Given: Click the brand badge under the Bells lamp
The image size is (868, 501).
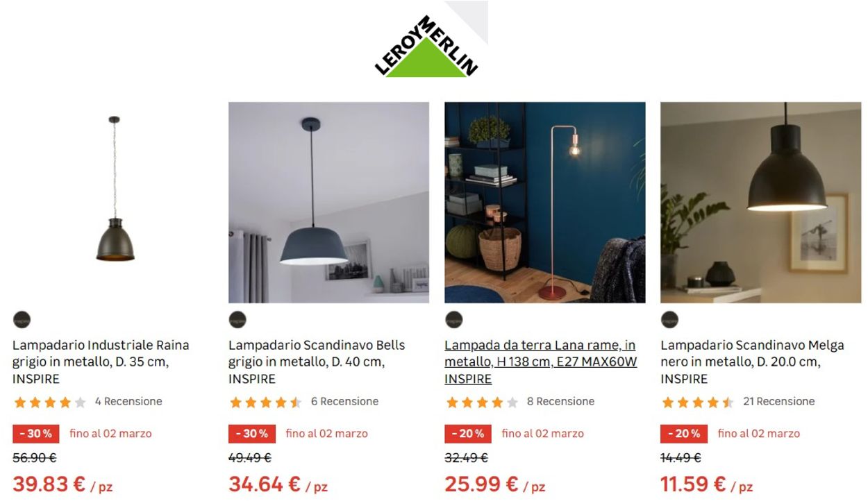Looking at the screenshot, I should tap(237, 320).
